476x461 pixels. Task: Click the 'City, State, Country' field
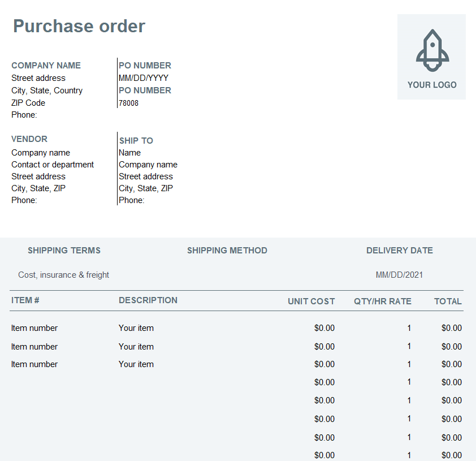(47, 91)
